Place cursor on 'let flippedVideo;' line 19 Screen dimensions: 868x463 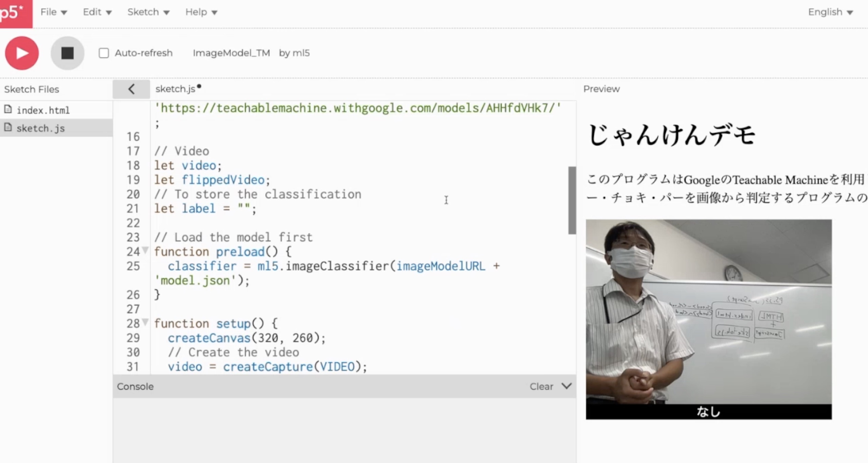click(212, 180)
